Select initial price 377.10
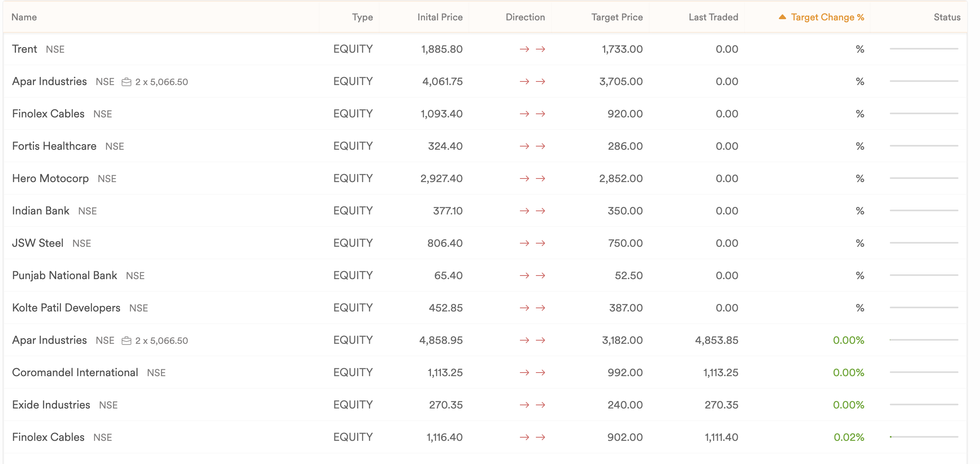The width and height of the screenshot is (980, 464). click(448, 211)
